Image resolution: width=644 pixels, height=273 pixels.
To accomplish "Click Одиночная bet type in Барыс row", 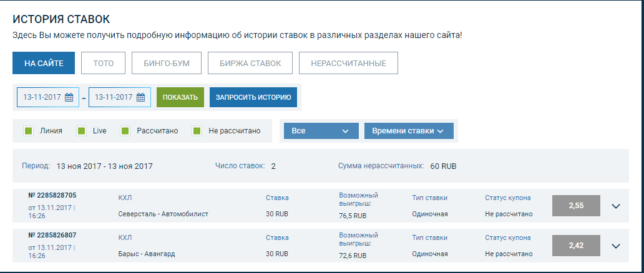I will [x=429, y=254].
